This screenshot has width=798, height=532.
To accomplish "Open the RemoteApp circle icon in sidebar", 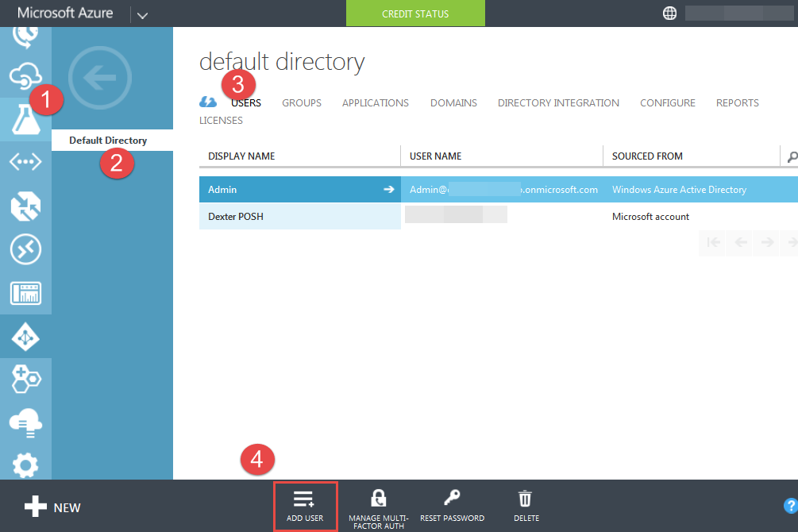I will [x=25, y=249].
